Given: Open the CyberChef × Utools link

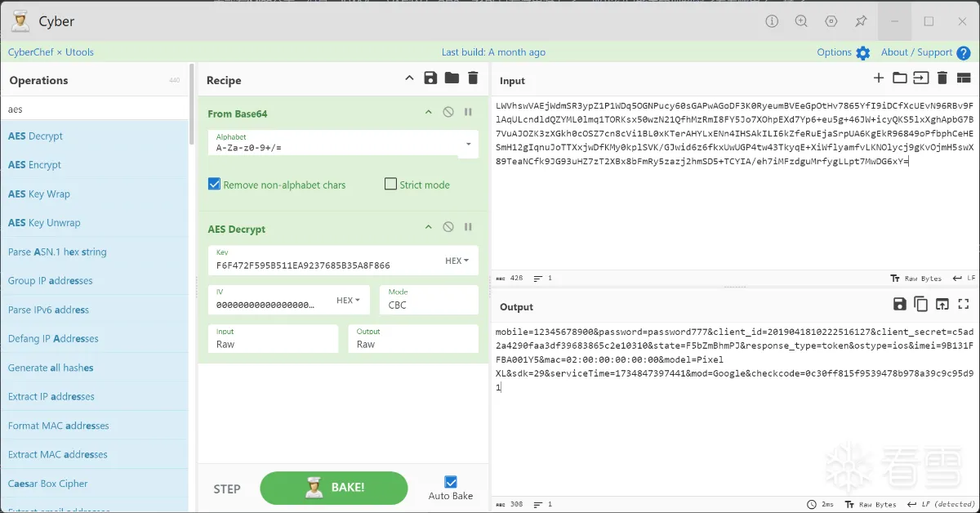Looking at the screenshot, I should 51,52.
